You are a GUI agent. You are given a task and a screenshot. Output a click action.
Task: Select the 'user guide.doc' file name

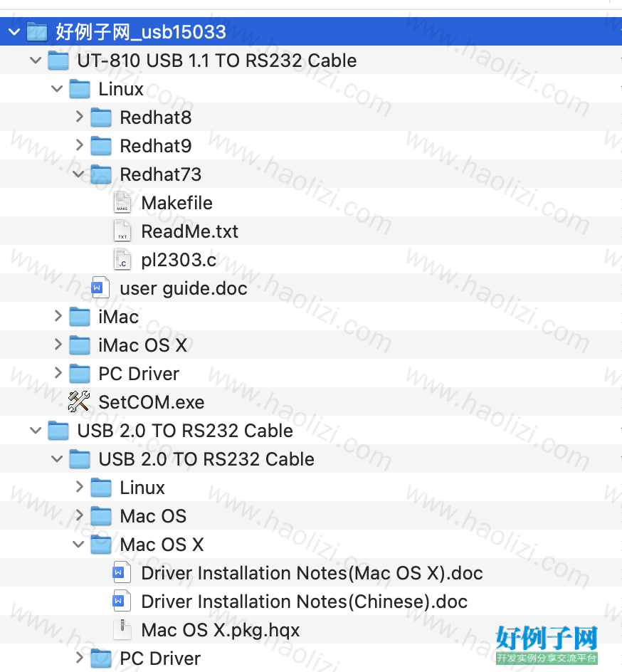tap(184, 288)
